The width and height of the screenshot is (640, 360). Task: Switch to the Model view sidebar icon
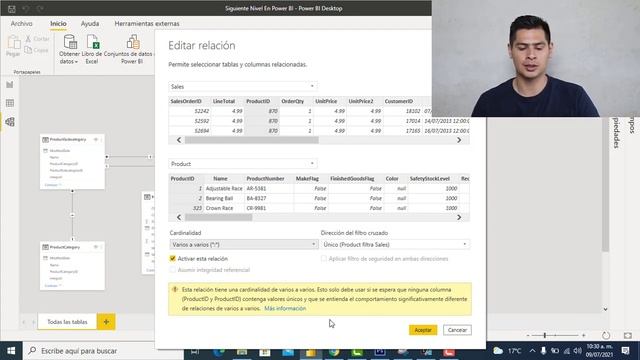(10, 122)
